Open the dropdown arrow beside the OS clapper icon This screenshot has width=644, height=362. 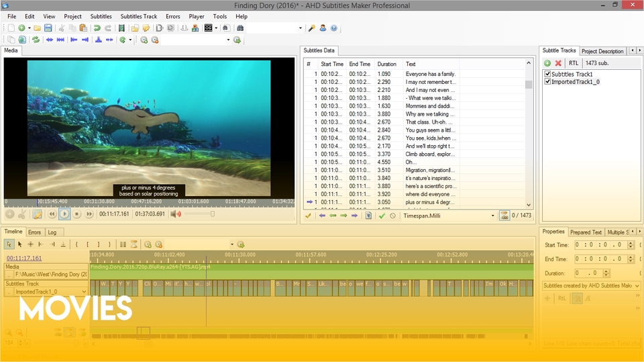pos(216,28)
